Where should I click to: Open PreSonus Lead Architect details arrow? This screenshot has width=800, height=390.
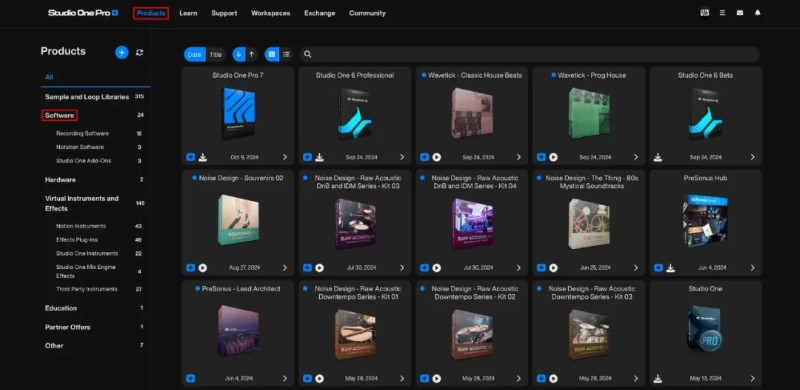[x=285, y=378]
